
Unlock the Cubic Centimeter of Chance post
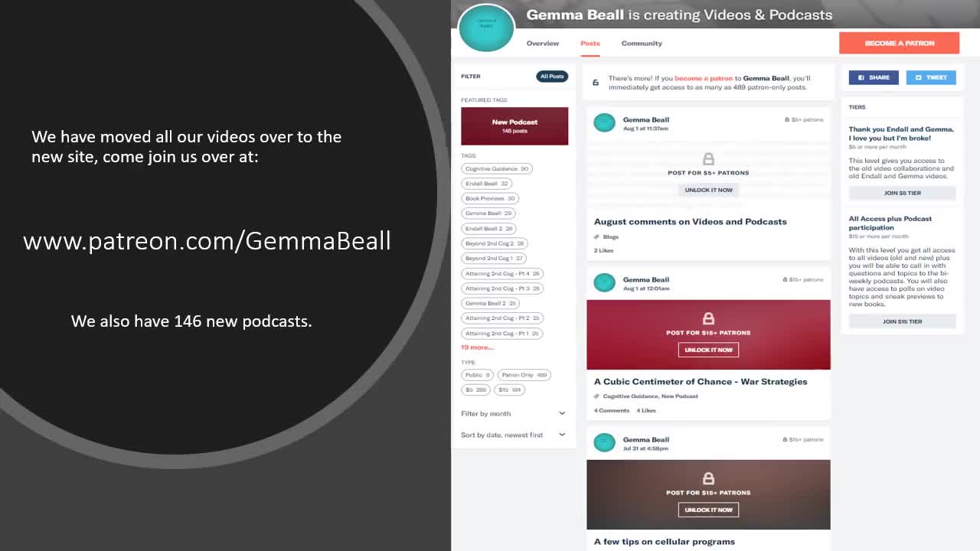pyautogui.click(x=708, y=350)
